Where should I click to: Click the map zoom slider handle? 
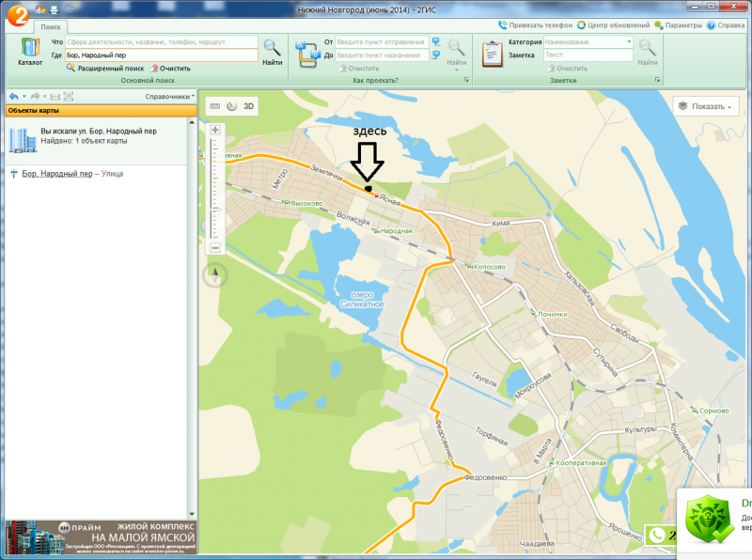(x=215, y=209)
